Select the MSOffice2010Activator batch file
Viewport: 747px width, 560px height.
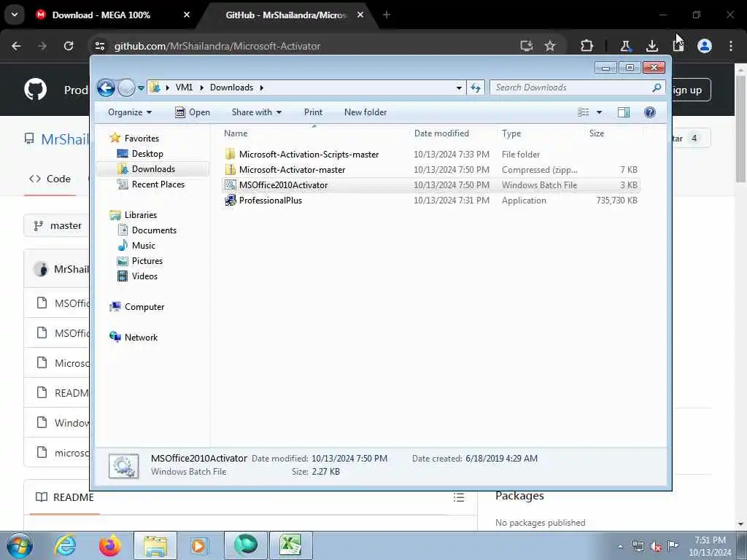(283, 185)
